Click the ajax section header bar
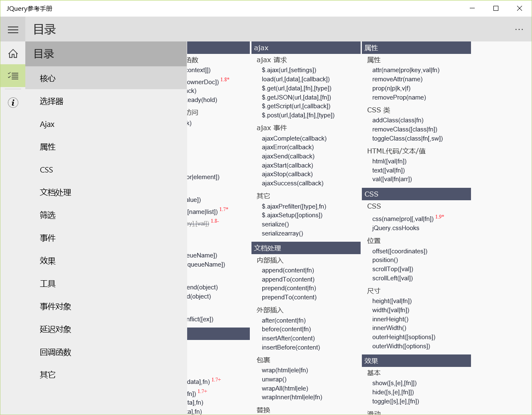 (x=306, y=48)
